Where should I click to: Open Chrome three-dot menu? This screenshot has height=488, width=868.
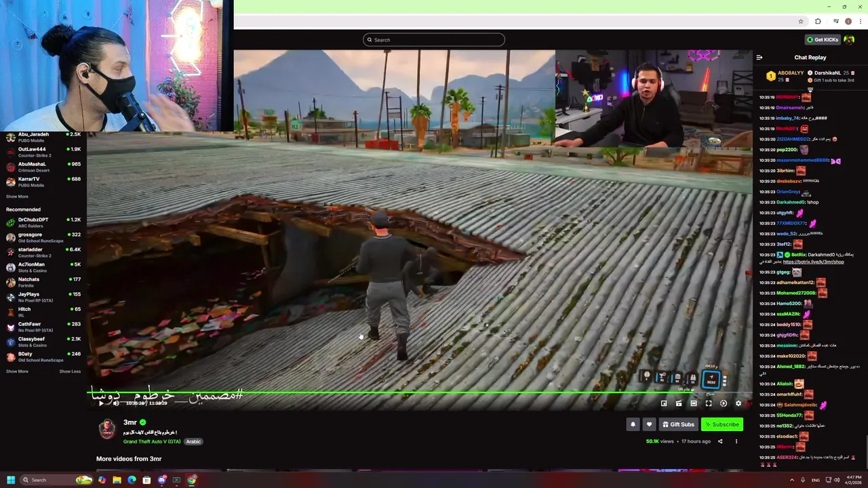click(860, 22)
